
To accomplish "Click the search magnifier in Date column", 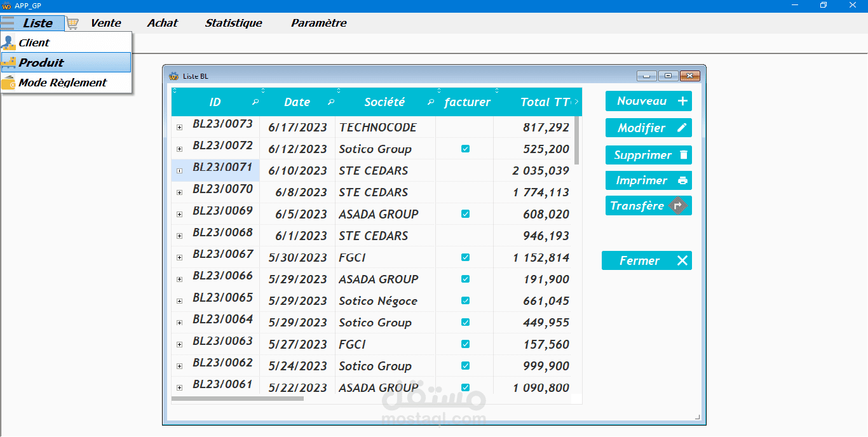I will tap(331, 102).
